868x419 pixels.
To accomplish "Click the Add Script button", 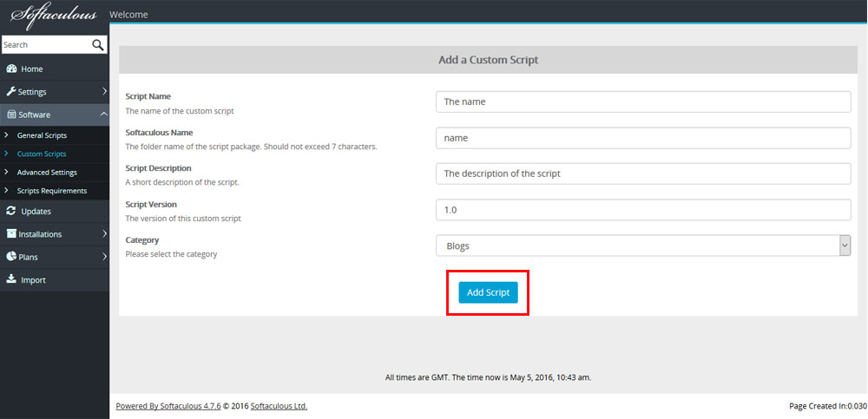I will click(x=488, y=293).
